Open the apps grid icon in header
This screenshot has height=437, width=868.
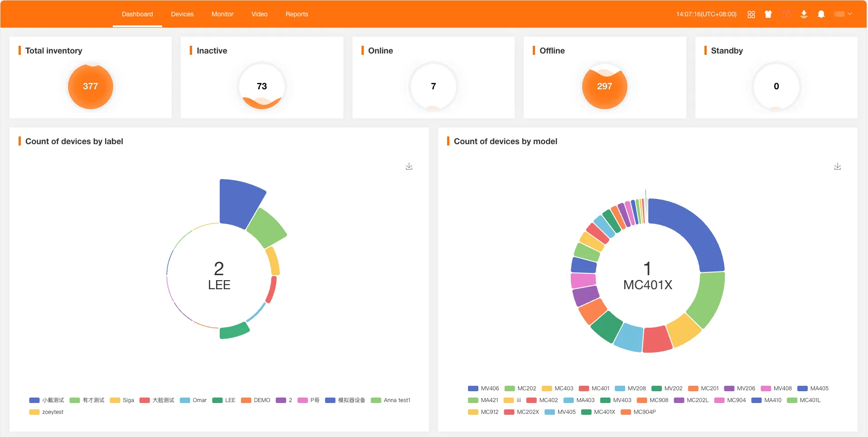(751, 15)
